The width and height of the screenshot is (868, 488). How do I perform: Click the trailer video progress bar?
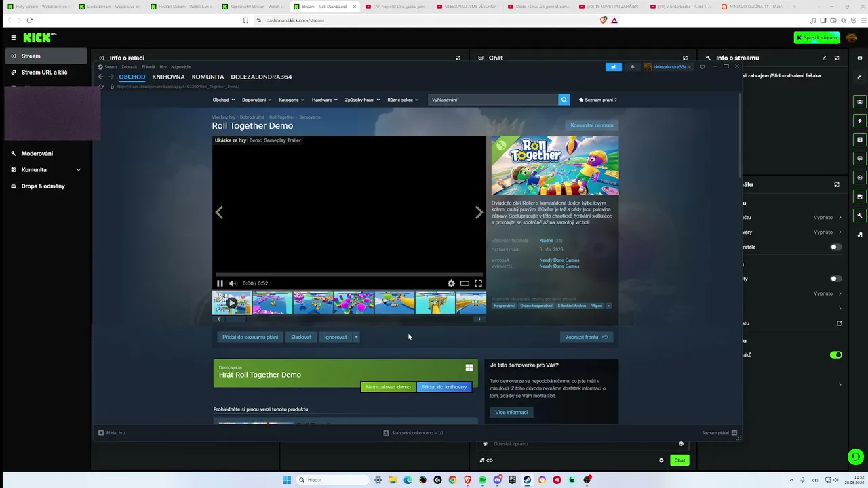(x=349, y=274)
